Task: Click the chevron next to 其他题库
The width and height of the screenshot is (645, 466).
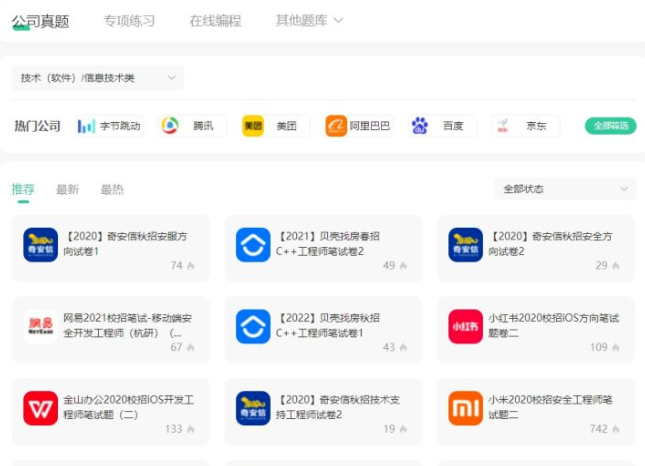Action: [x=338, y=20]
